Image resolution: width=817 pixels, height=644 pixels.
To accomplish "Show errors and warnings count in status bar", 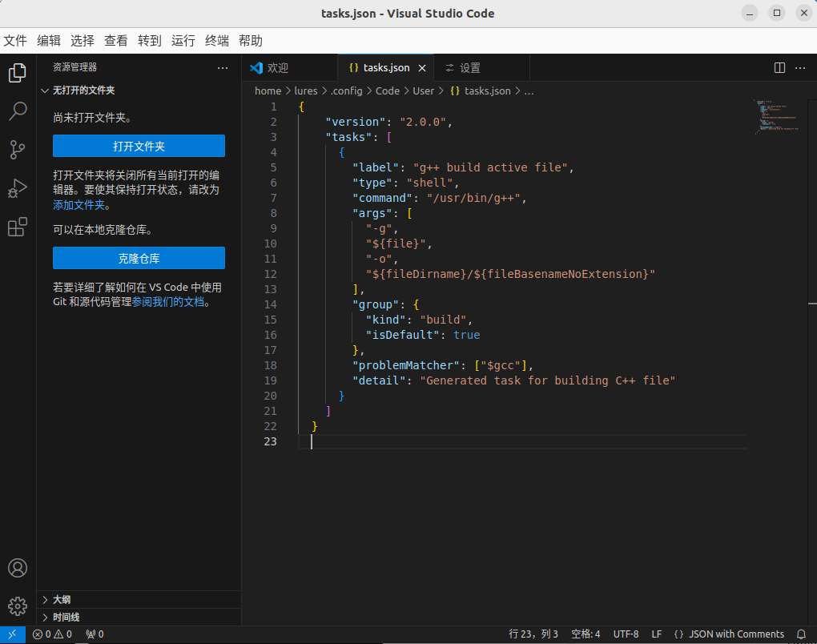I will pos(52,634).
